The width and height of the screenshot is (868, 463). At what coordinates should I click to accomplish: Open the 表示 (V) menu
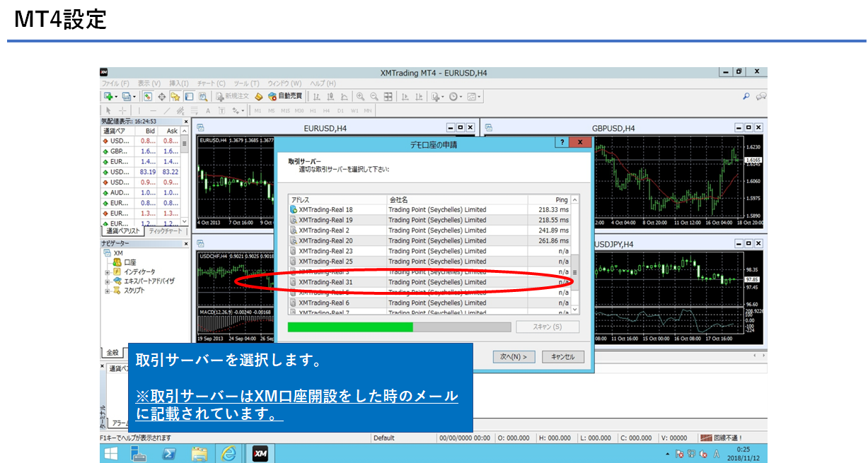[x=149, y=83]
